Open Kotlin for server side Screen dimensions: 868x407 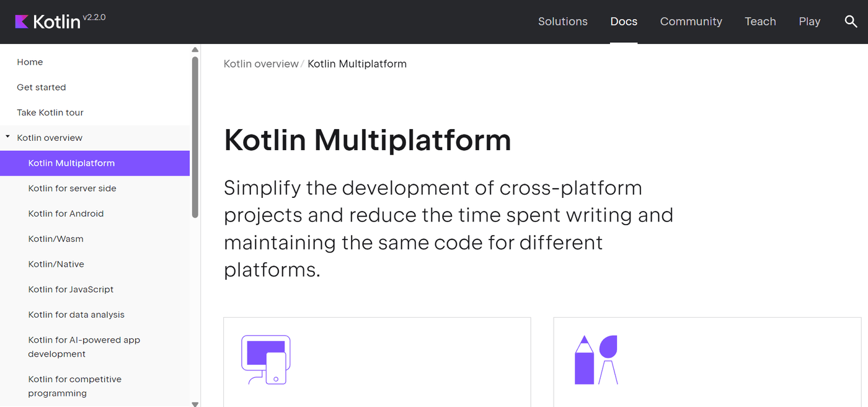click(x=95, y=188)
